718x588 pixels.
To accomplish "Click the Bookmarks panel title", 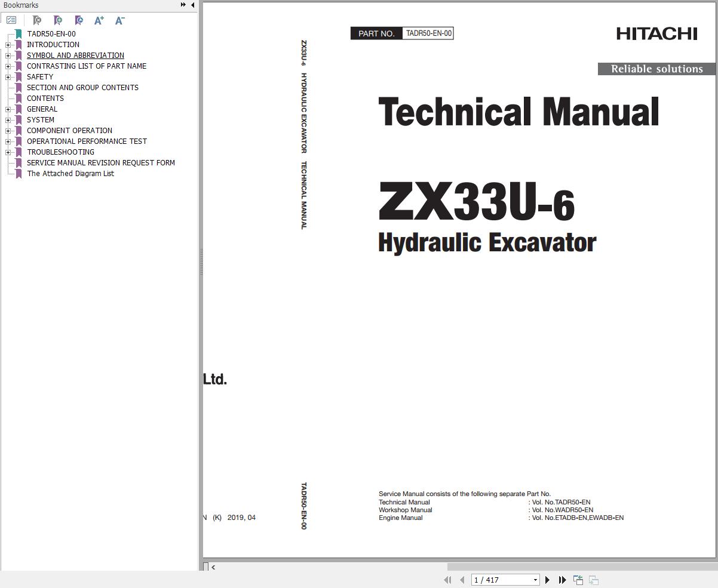I will pos(21,5).
